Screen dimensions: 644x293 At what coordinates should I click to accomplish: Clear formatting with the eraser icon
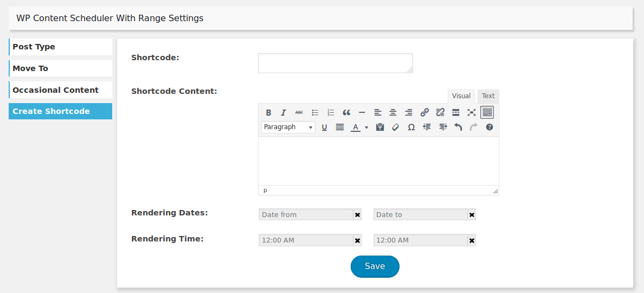coord(396,128)
